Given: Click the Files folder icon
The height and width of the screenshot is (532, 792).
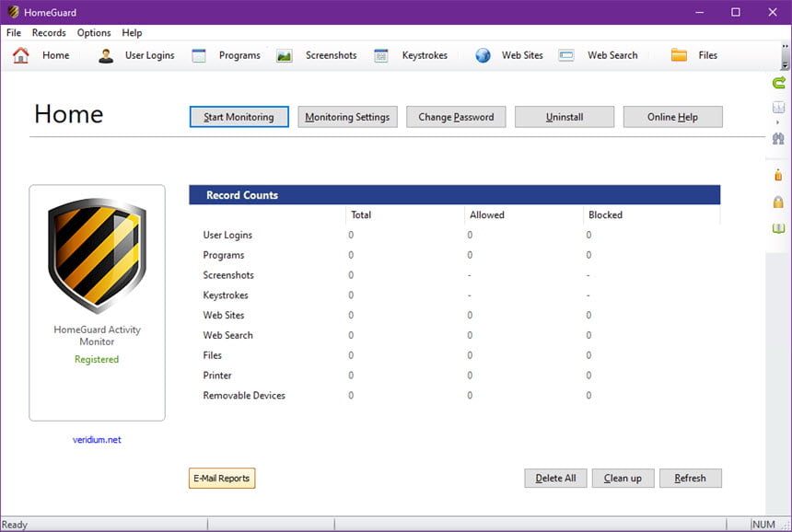Looking at the screenshot, I should [x=679, y=55].
